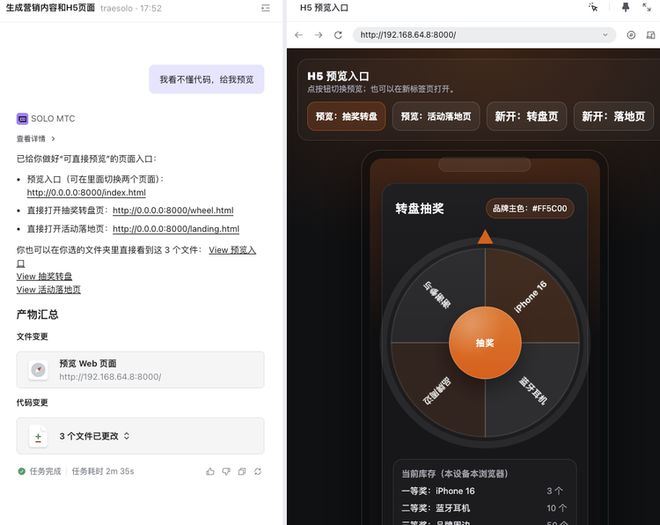Screen dimensions: 660x525
Task: Give the response a thumbs down
Action: pos(226,471)
